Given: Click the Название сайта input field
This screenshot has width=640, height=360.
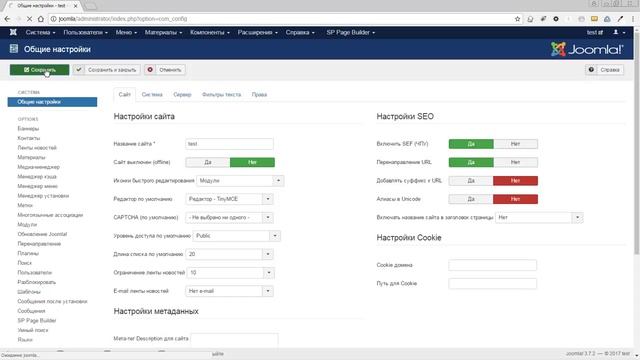Looking at the screenshot, I should coord(229,144).
